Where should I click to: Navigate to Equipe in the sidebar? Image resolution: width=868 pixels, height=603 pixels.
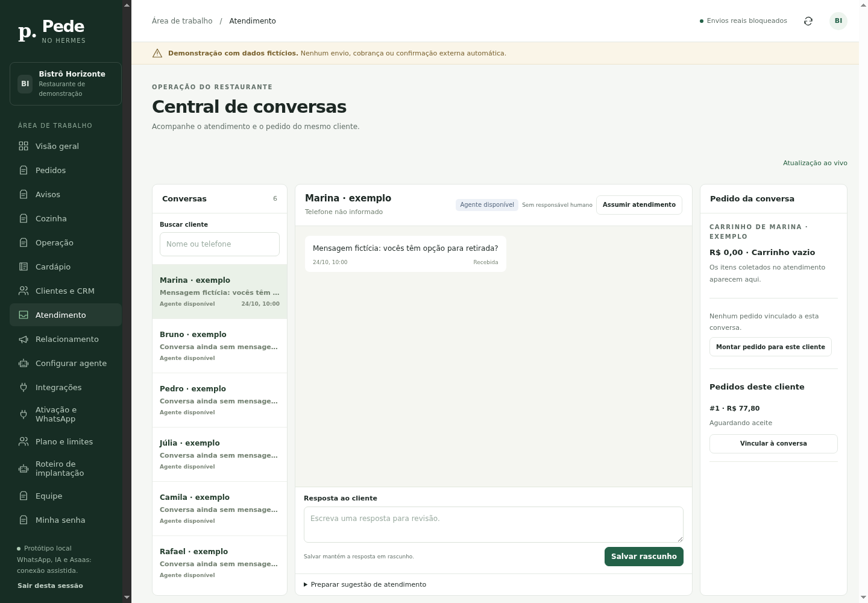(66, 496)
